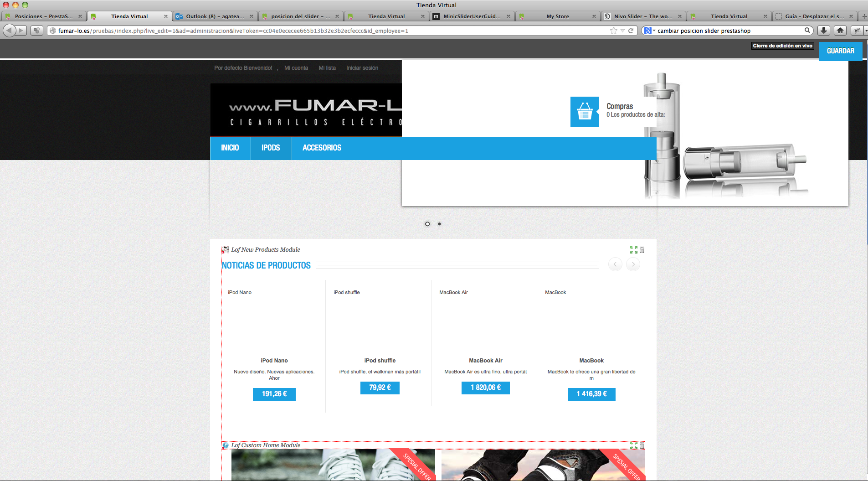This screenshot has width=868, height=481.
Task: Switch to the posicion del slider tab
Action: (300, 16)
